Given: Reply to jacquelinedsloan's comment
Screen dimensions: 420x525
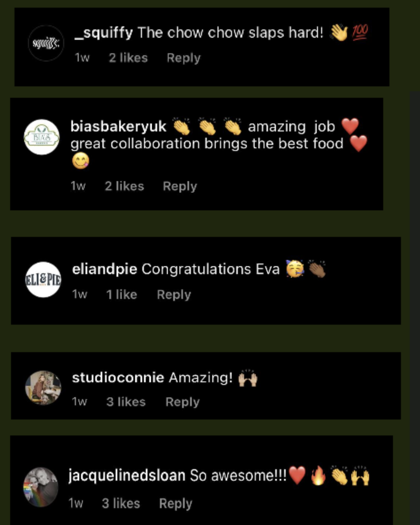Looking at the screenshot, I should (176, 504).
